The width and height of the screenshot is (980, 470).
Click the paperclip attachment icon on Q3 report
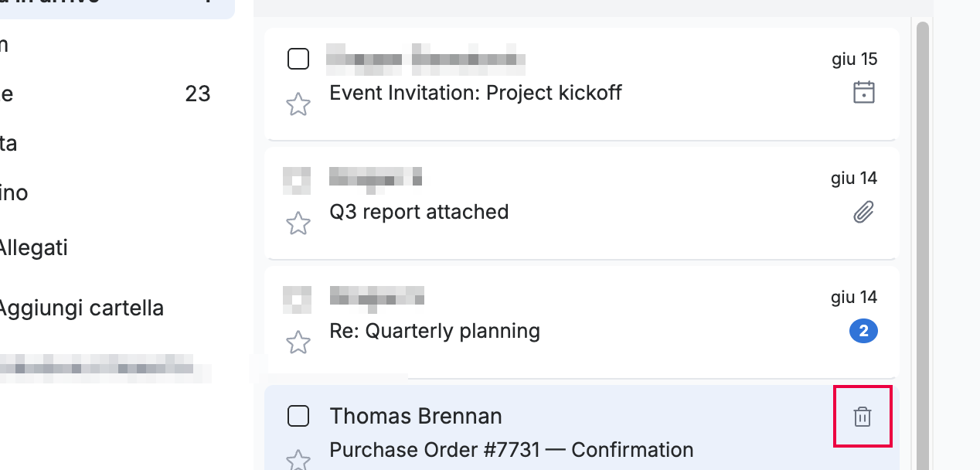pyautogui.click(x=863, y=212)
